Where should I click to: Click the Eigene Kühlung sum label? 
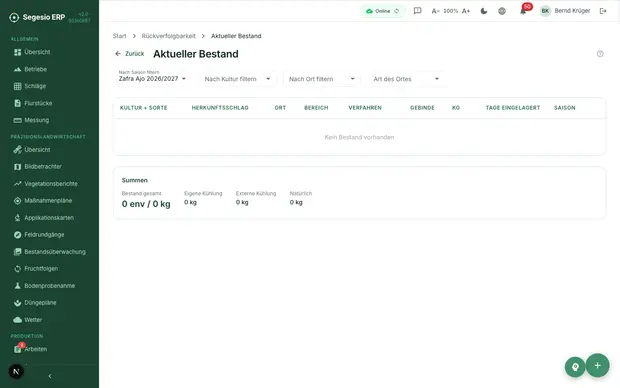203,193
